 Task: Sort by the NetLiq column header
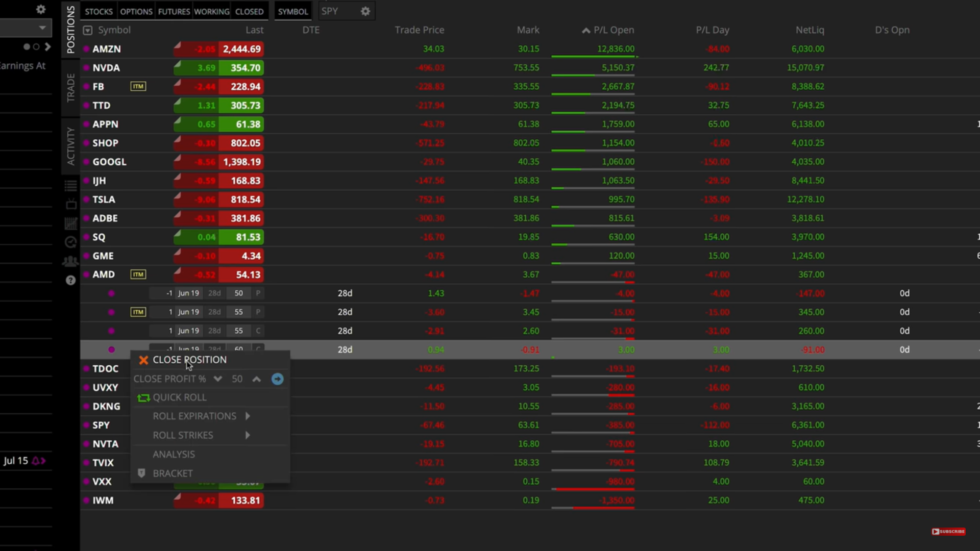(810, 31)
